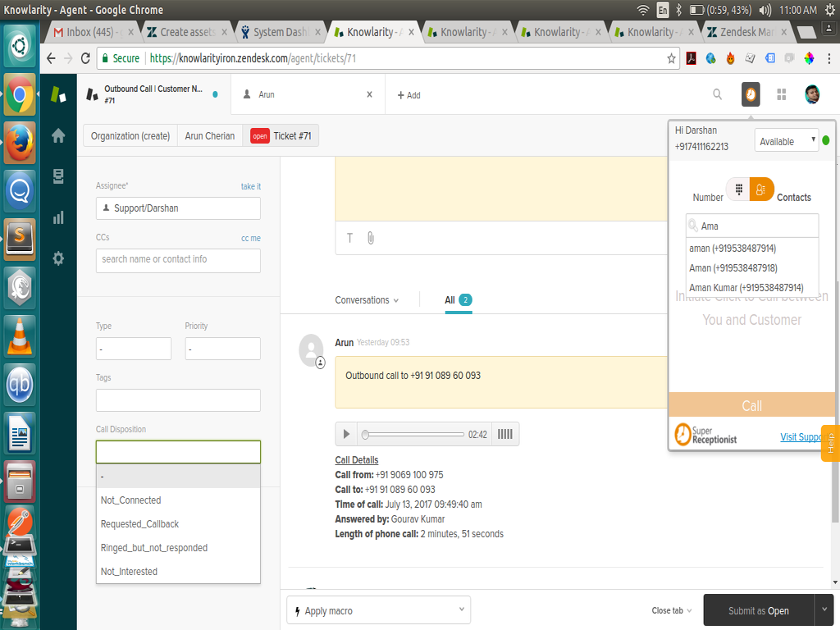Switch to the Number dial pad toggle
This screenshot has height=630, width=840.
tap(738, 189)
